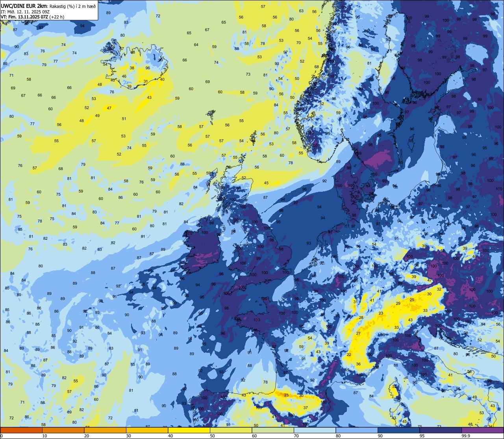The image size is (504, 439).
Task: Click the value "38" over Iceland
Action: [132, 68]
